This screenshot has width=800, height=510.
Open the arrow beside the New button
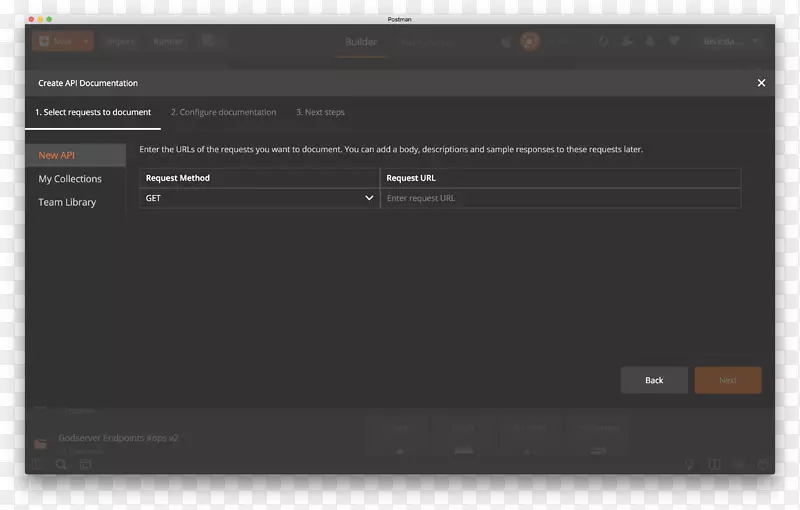tap(86, 41)
